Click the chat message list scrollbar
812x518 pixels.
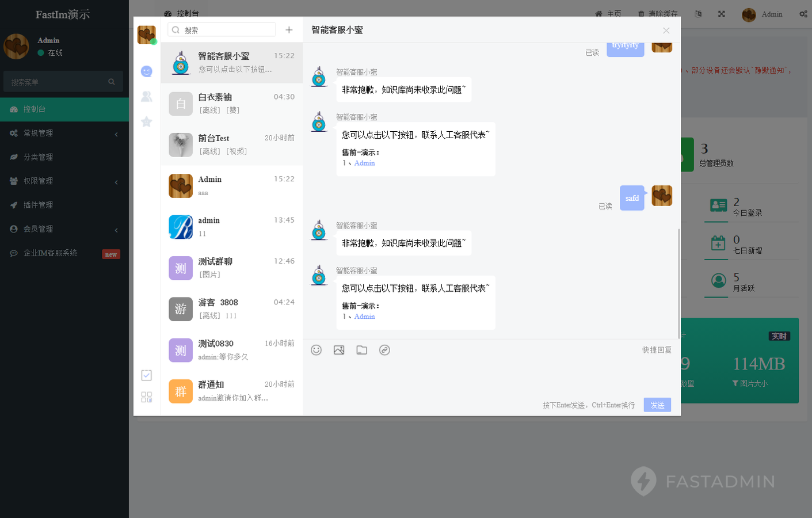click(679, 282)
